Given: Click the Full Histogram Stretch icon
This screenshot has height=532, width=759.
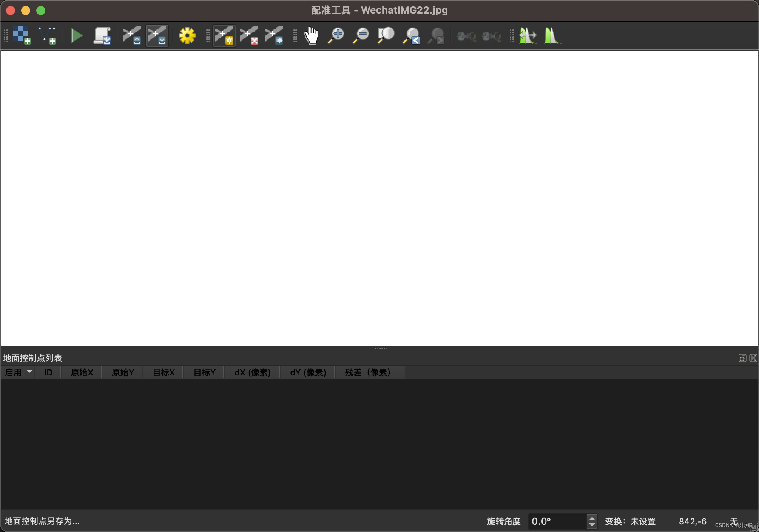Looking at the screenshot, I should click(552, 35).
